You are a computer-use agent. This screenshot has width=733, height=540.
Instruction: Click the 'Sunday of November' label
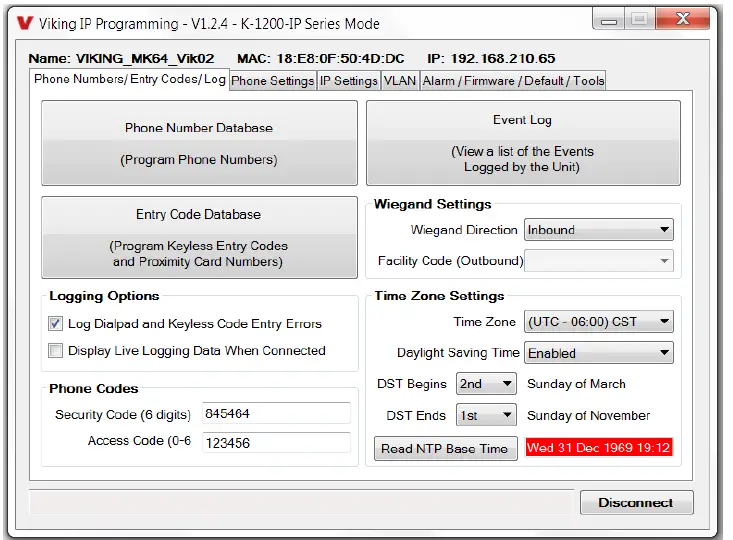[x=589, y=415]
